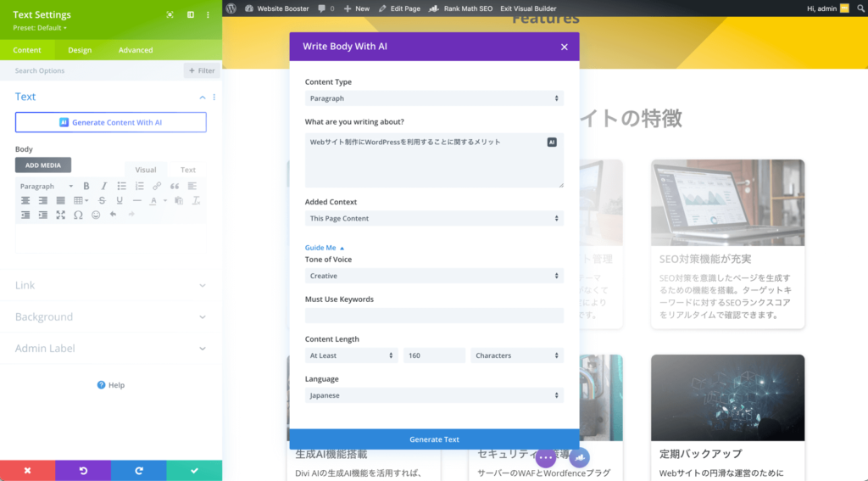Open the emoji picker icon
The height and width of the screenshot is (481, 868).
tap(96, 215)
